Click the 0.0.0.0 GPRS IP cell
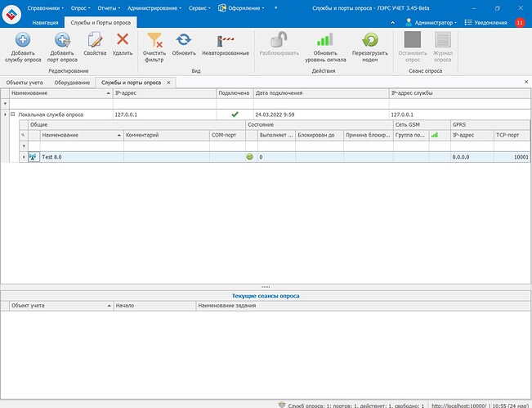The height and width of the screenshot is (408, 532). [x=472, y=157]
